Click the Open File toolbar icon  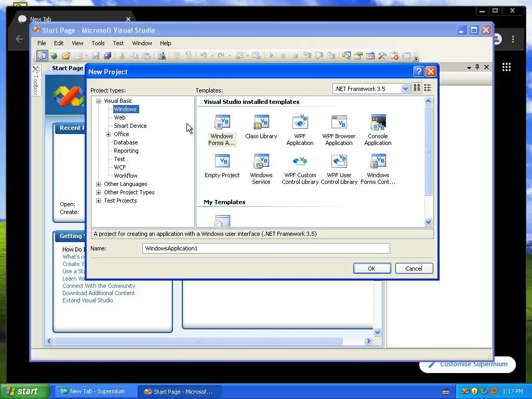click(x=66, y=56)
